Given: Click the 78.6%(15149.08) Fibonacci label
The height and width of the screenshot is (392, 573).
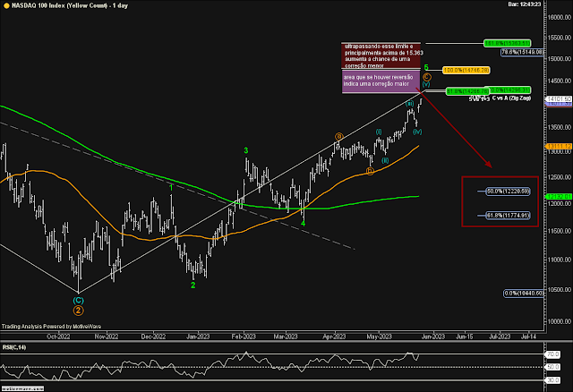Looking at the screenshot, I should point(522,52).
